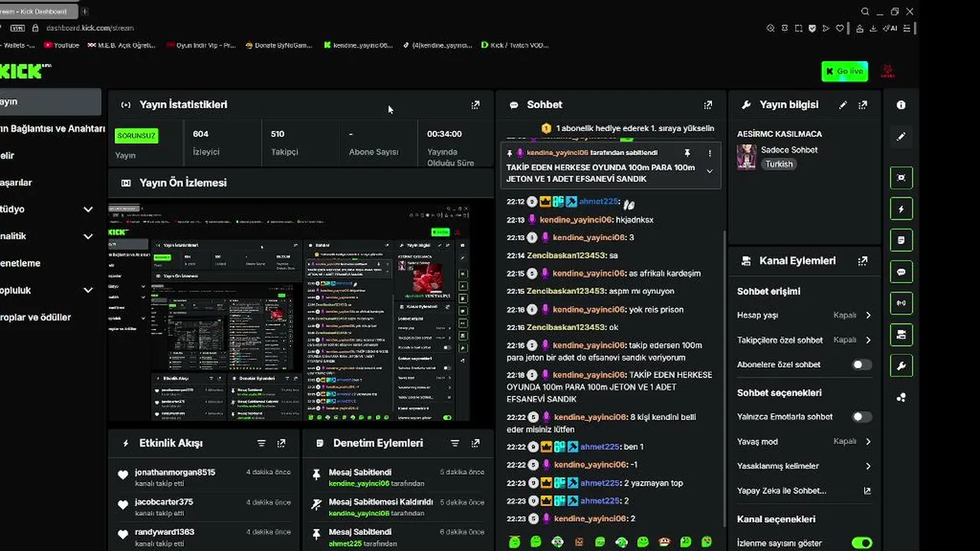Open the Kick / Twitch VOD bookmark
Viewport: 980px width, 551px height.
coord(514,45)
